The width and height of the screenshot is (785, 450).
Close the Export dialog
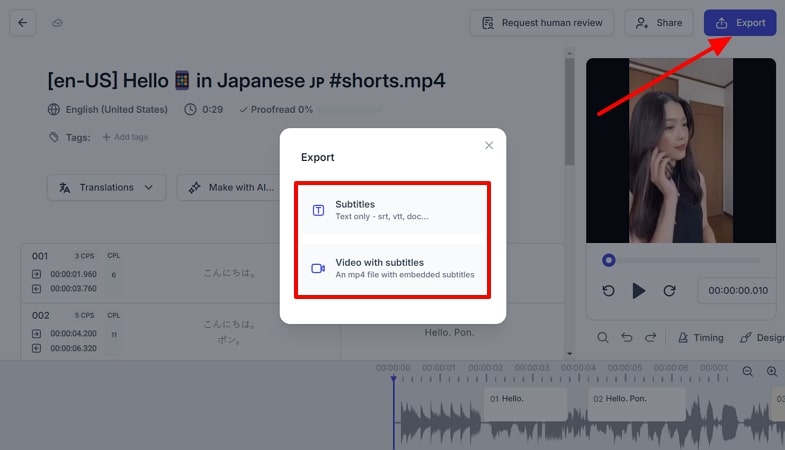[x=489, y=145]
